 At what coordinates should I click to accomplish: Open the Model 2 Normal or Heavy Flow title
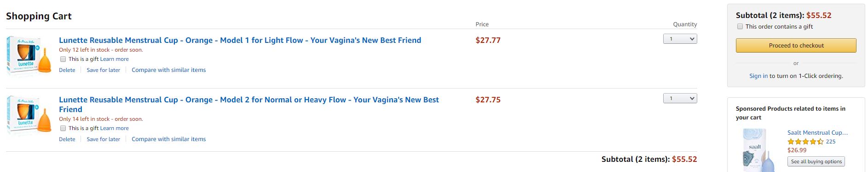click(x=249, y=104)
